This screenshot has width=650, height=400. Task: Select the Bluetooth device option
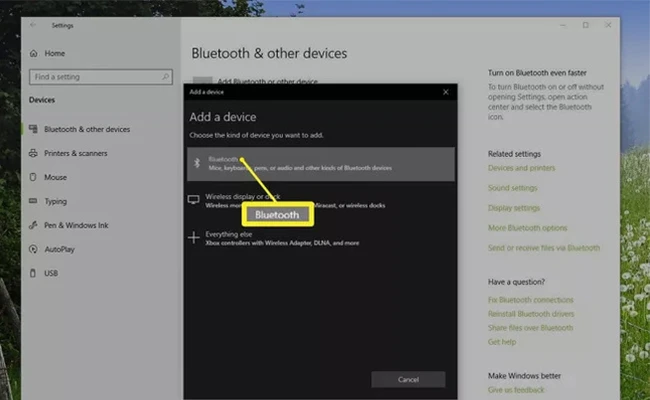pyautogui.click(x=320, y=164)
